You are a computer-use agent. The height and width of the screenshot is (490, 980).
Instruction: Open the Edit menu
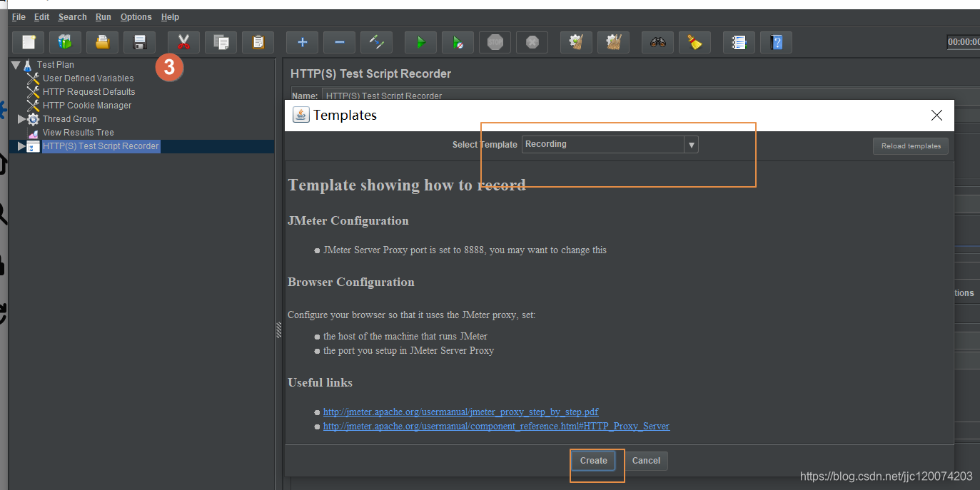[x=42, y=17]
